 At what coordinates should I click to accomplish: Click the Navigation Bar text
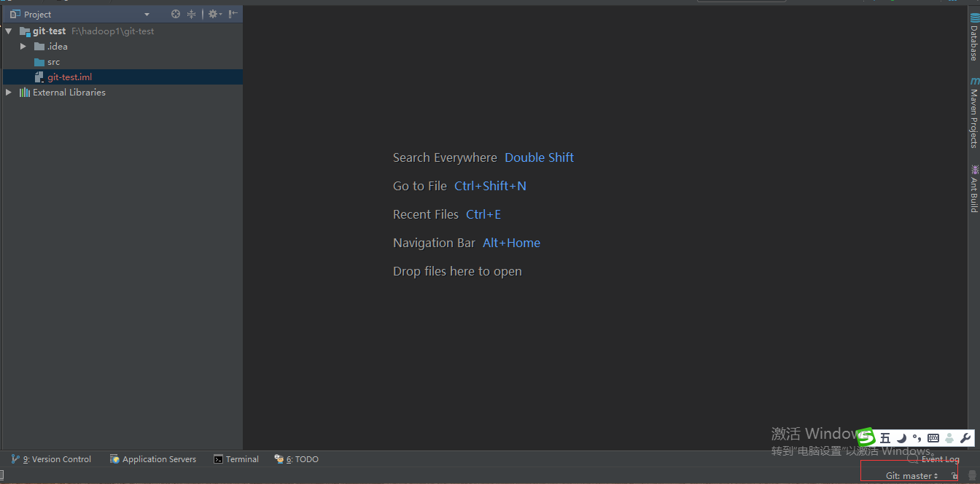click(x=434, y=243)
